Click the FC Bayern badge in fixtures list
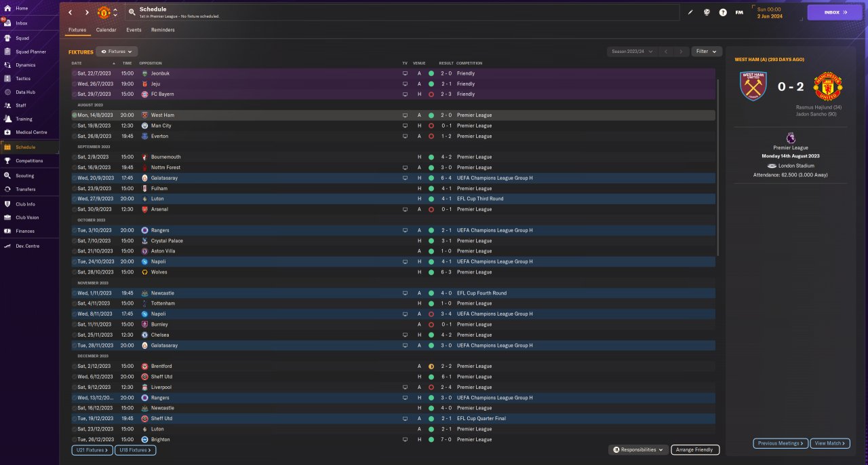This screenshot has width=868, height=465. pos(144,94)
